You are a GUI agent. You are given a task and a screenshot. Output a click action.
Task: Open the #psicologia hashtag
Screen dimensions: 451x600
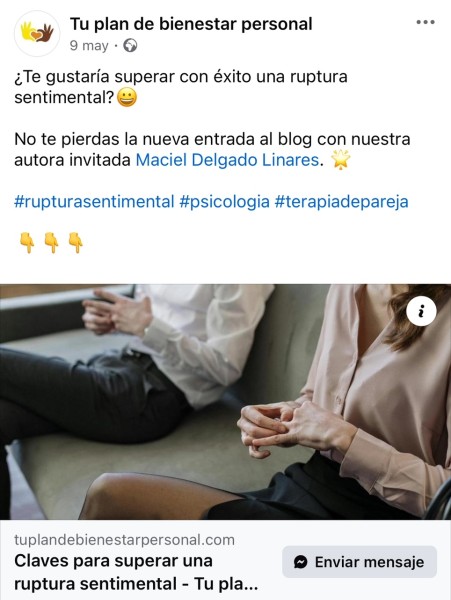[225, 202]
